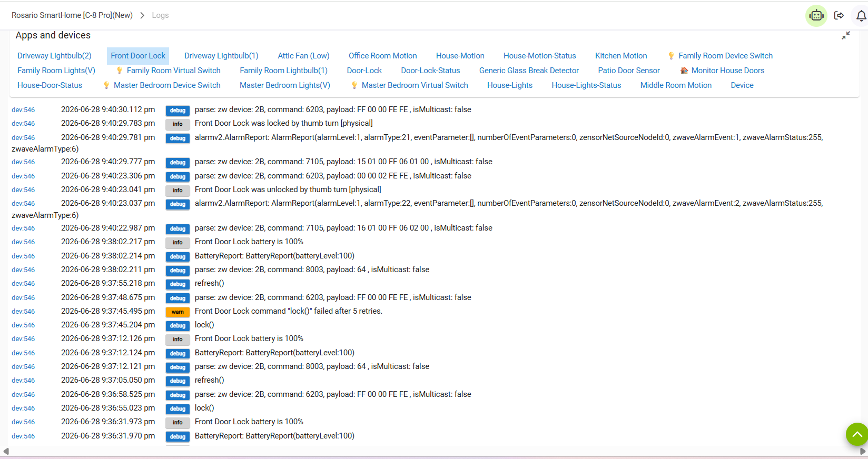This screenshot has height=459, width=868.
Task: Select House-Door-Status filter
Action: pyautogui.click(x=50, y=85)
